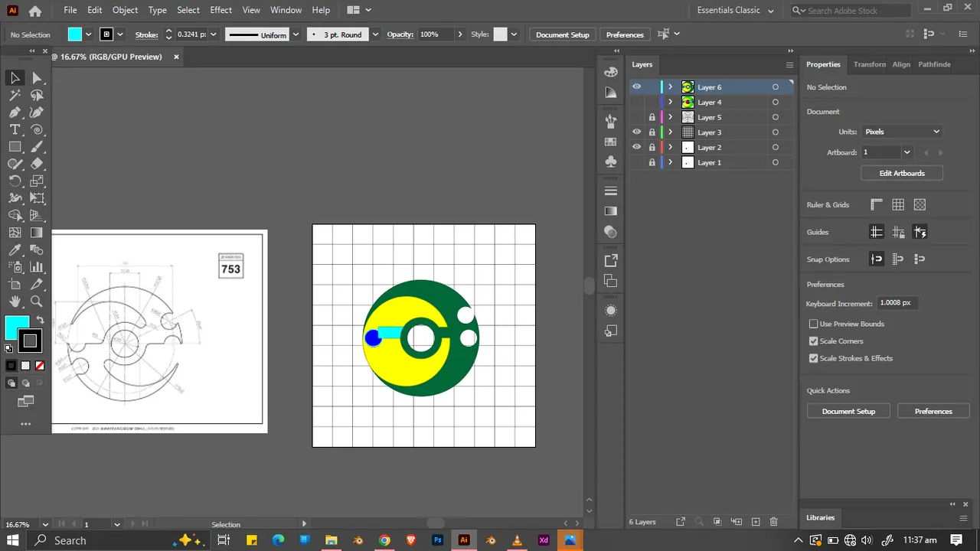This screenshot has height=551, width=980.
Task: Click control bar cyan fill swatch
Action: coord(74,34)
